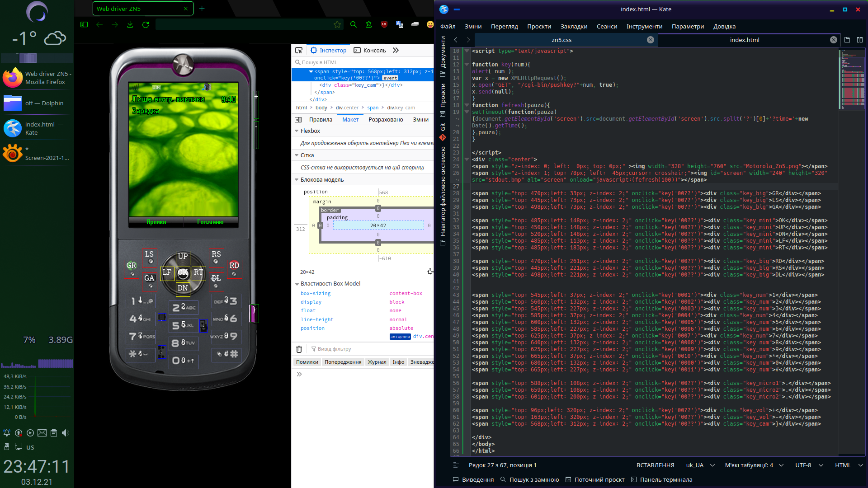
Task: Activate the element picker in devtools
Action: (299, 50)
